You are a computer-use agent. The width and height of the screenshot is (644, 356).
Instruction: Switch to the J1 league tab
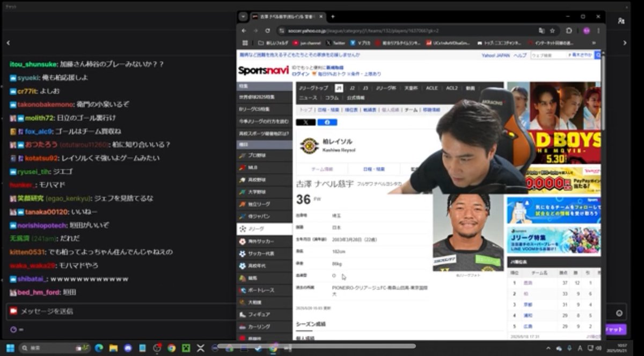click(x=339, y=87)
